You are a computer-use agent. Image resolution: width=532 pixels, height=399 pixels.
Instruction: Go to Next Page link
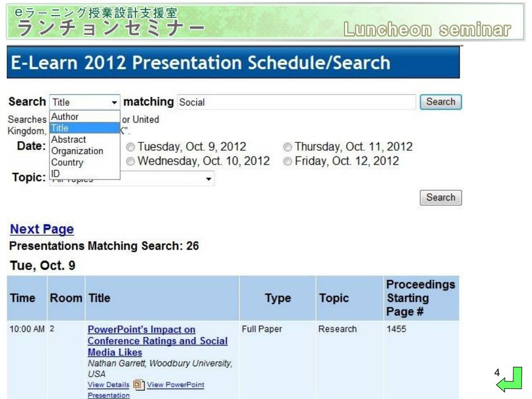pyautogui.click(x=42, y=229)
